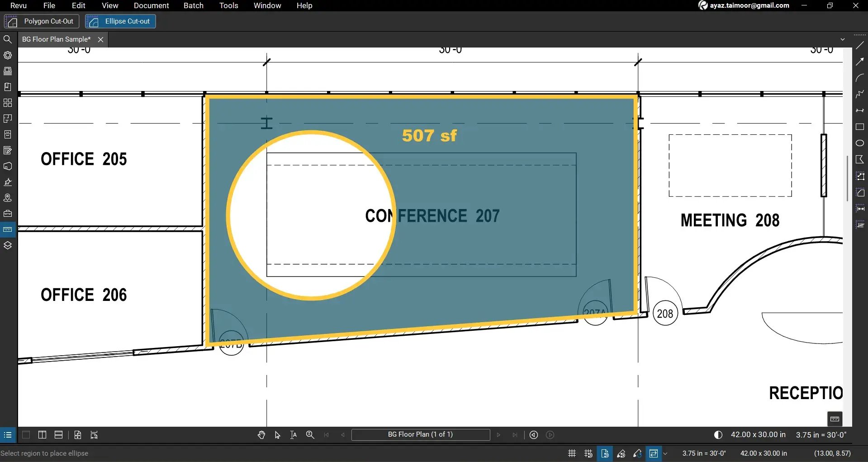The width and height of the screenshot is (868, 462).
Task: Open the Signatures pen panel icon
Action: pyautogui.click(x=8, y=182)
